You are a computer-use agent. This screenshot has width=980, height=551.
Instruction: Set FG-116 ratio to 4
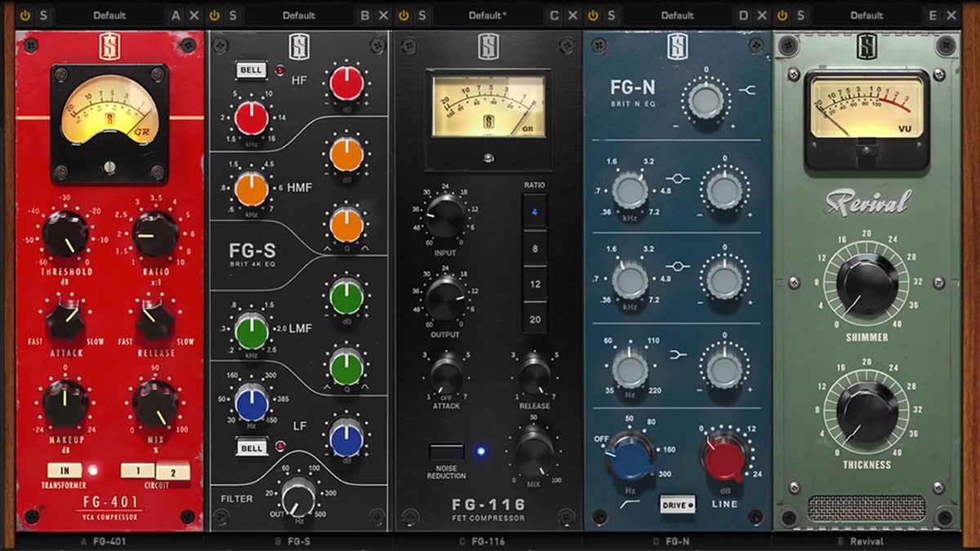coord(535,211)
